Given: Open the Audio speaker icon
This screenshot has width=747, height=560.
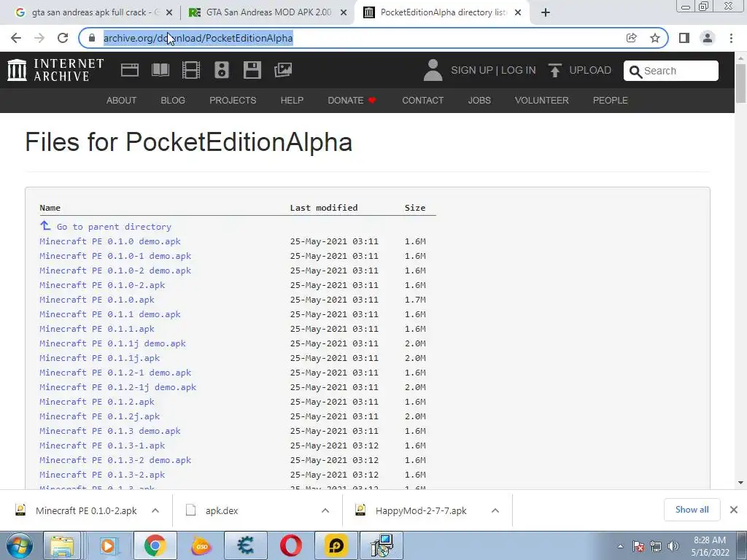Looking at the screenshot, I should pos(222,70).
